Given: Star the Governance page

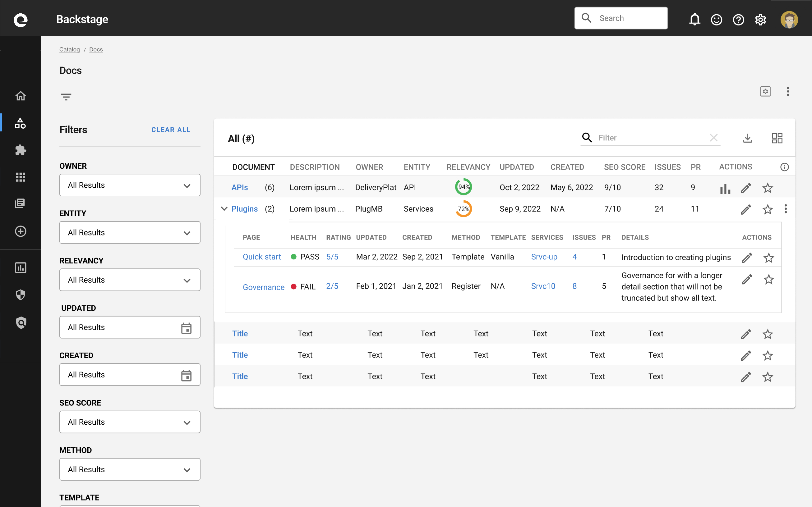Looking at the screenshot, I should tap(769, 279).
